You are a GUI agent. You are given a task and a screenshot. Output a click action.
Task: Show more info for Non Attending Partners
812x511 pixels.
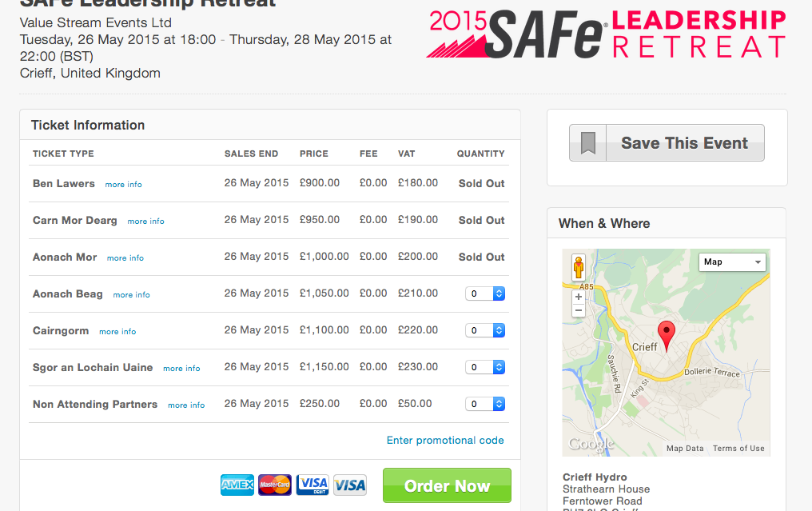(x=186, y=405)
